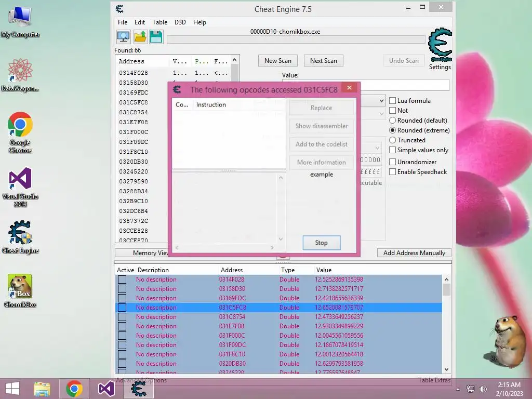Click Double type in 031C8754 row
The width and height of the screenshot is (532, 399).
tap(289, 316)
